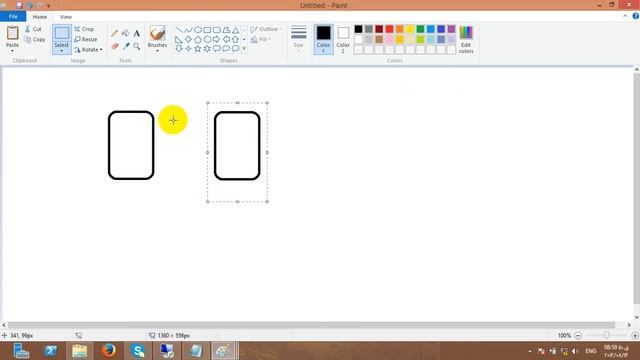The height and width of the screenshot is (360, 640).
Task: Open the shape Fill dropdown
Action: [261, 39]
